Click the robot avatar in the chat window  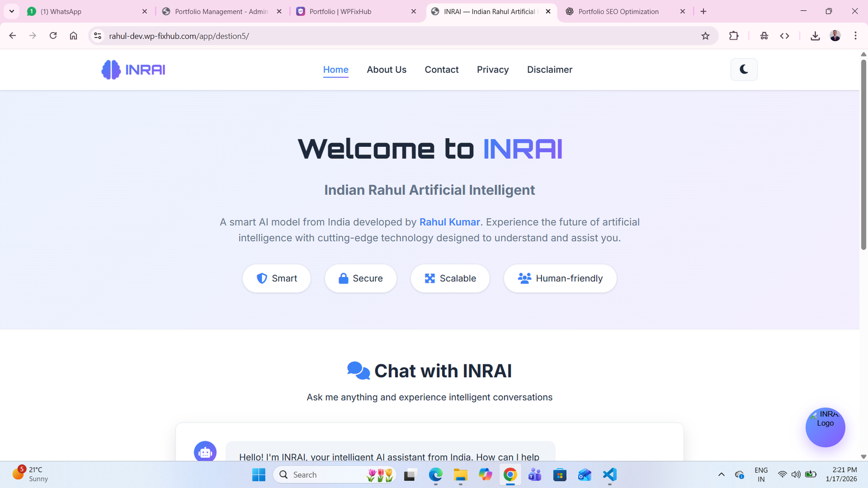(205, 452)
